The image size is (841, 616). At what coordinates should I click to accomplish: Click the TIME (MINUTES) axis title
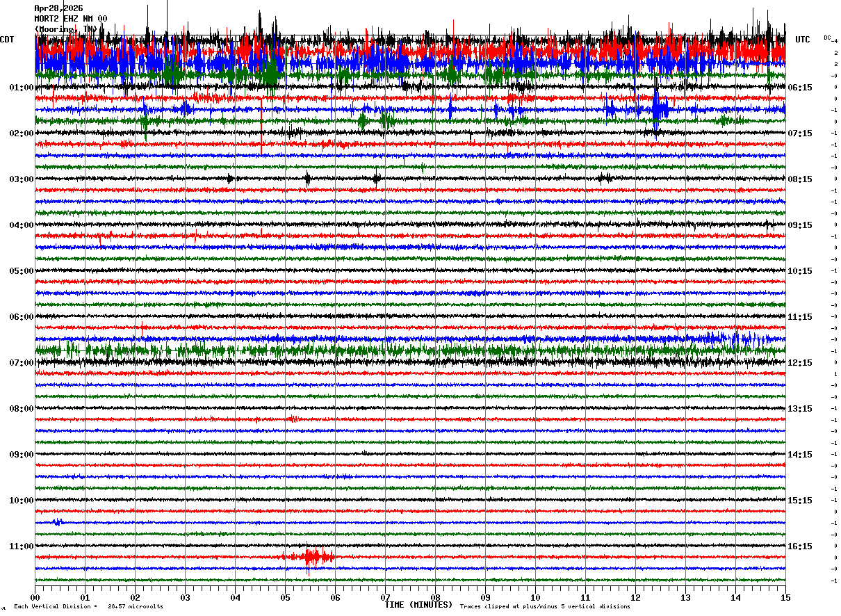point(418,605)
